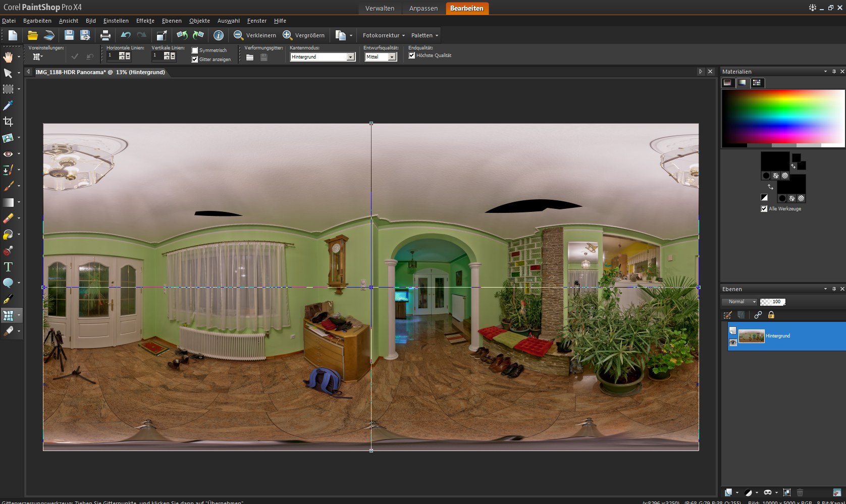Open the Kantenmodus dropdown

(x=350, y=57)
